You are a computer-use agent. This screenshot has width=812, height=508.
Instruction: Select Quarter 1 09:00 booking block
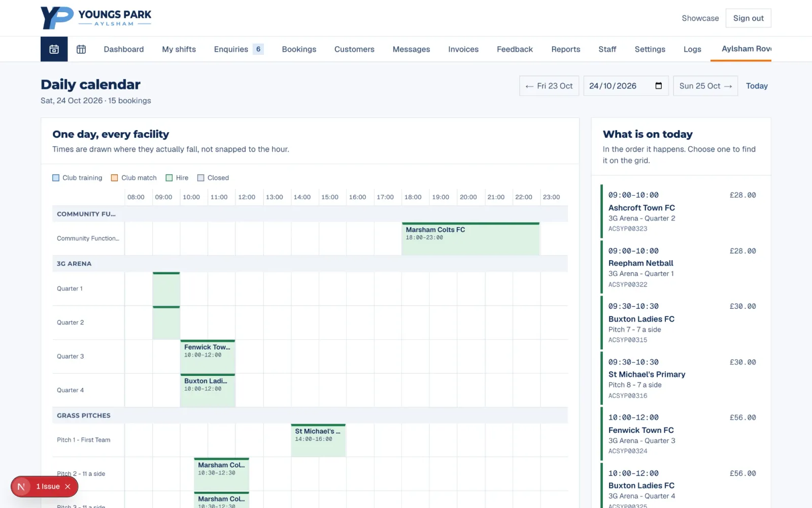(x=166, y=289)
